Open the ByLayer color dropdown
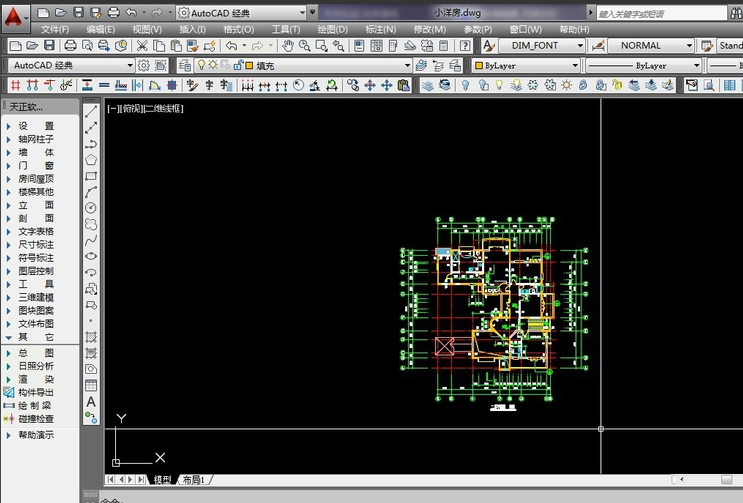This screenshot has width=743, height=503. pos(526,65)
